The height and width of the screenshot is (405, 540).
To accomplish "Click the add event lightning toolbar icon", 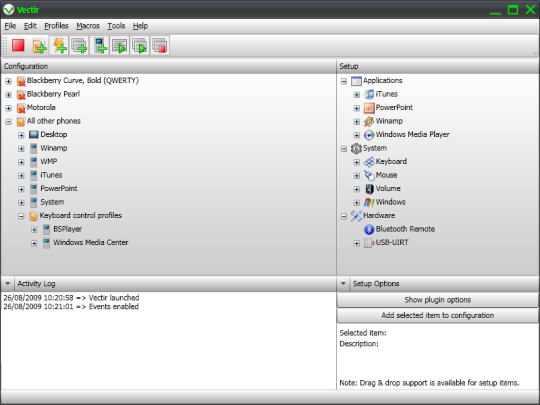I will (59, 45).
